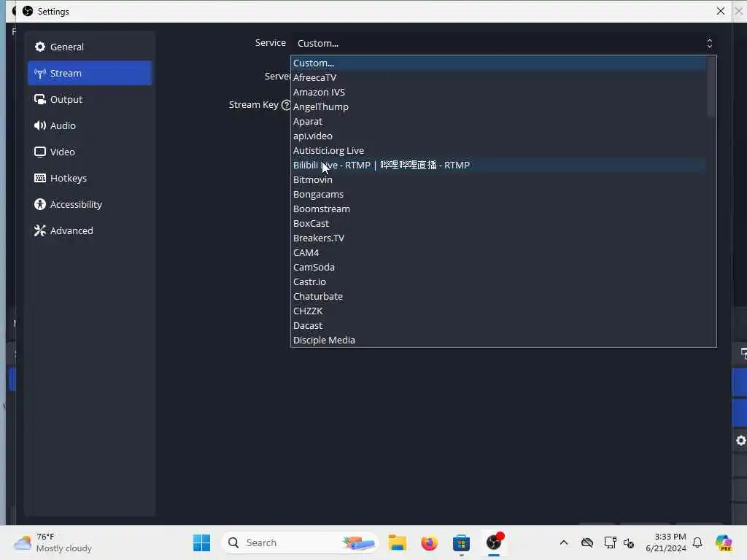Select CHZZK service
The width and height of the screenshot is (747, 560).
[499, 311]
